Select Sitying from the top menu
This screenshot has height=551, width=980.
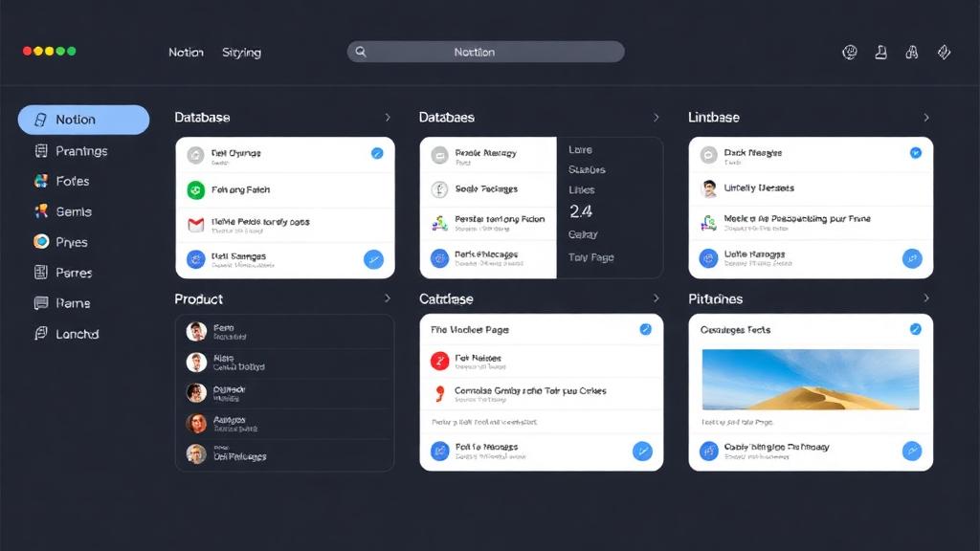(241, 52)
